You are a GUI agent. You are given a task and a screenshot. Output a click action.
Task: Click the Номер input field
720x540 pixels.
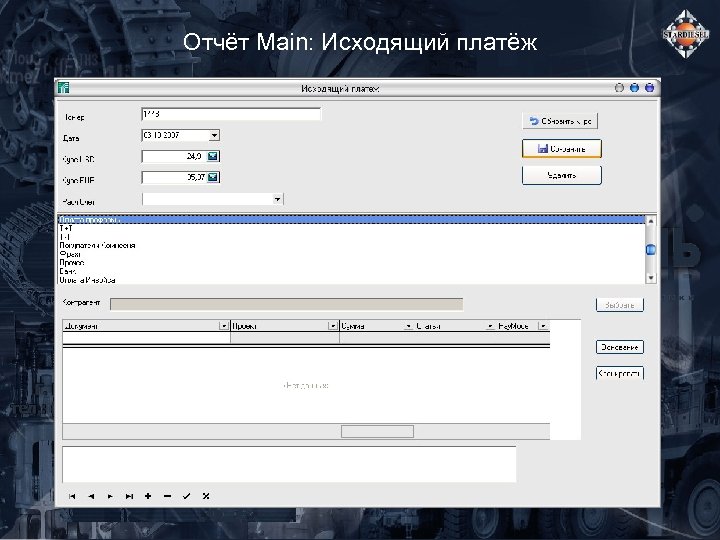click(231, 114)
